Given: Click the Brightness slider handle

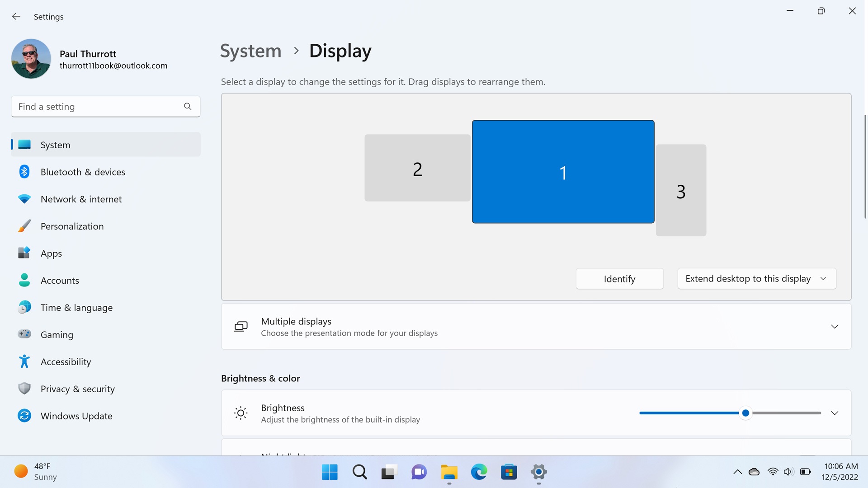Looking at the screenshot, I should click(745, 413).
